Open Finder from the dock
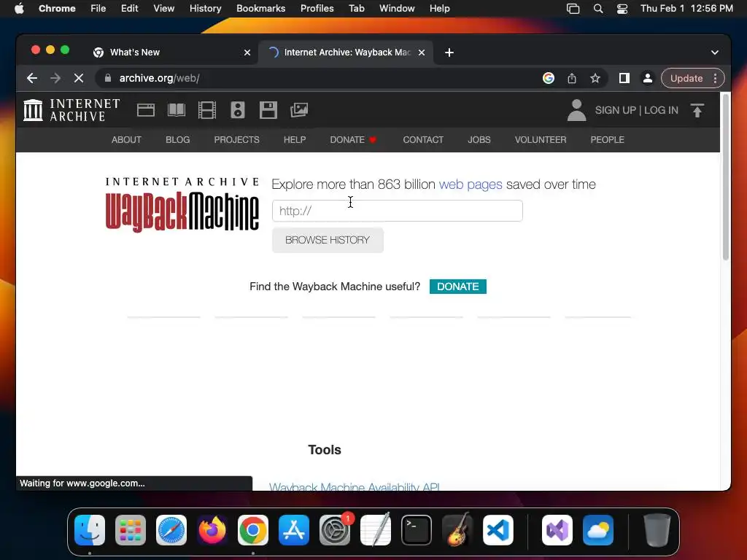Image resolution: width=747 pixels, height=560 pixels. click(x=90, y=530)
